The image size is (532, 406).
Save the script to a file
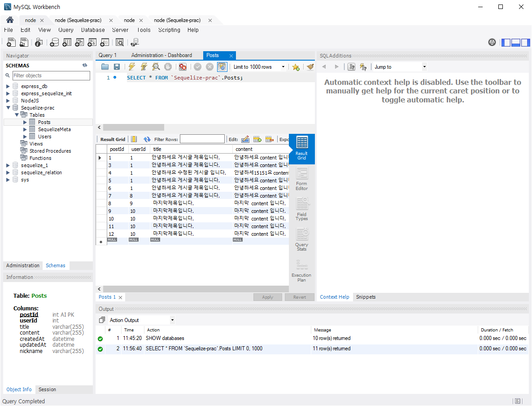(117, 67)
